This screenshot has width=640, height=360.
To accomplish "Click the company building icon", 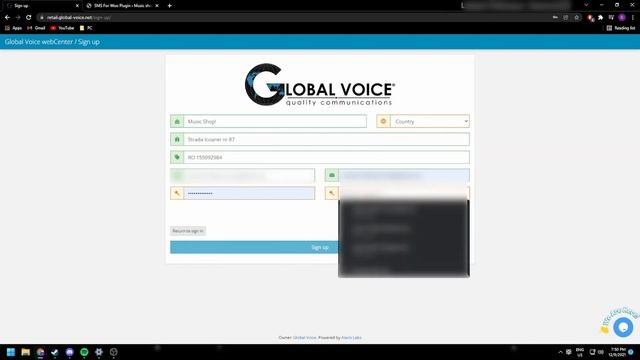I will [177, 121].
